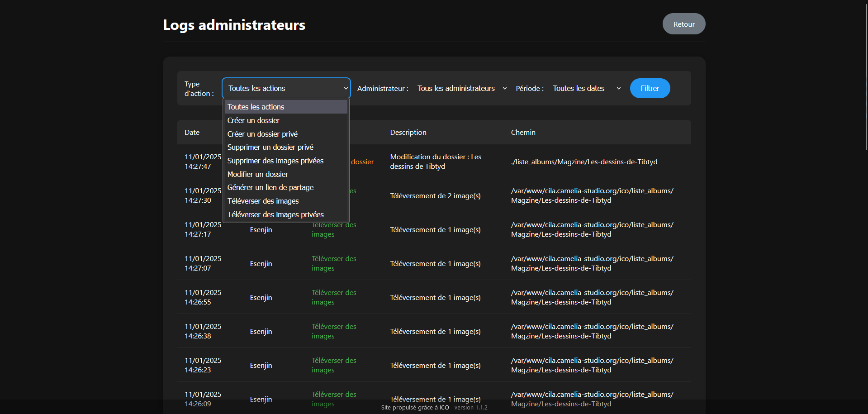Click date cell 11/01/2025 14:27:47
This screenshot has width=868, height=414.
[203, 162]
